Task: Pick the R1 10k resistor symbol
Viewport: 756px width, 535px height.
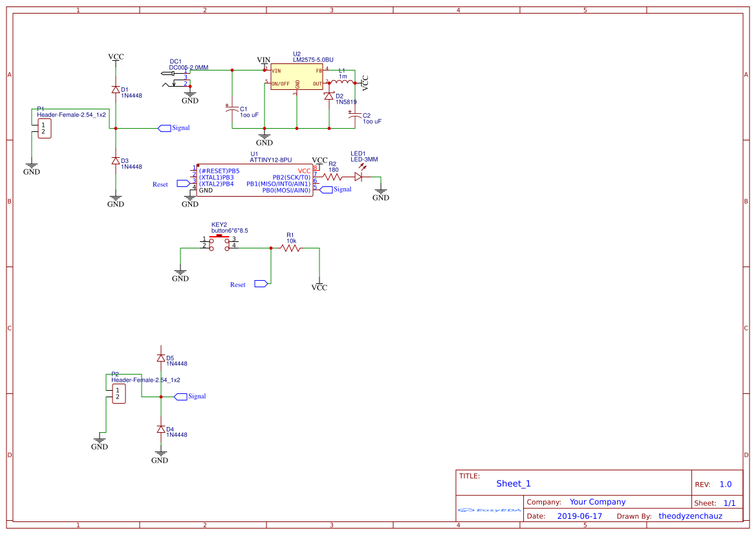Action: point(290,248)
